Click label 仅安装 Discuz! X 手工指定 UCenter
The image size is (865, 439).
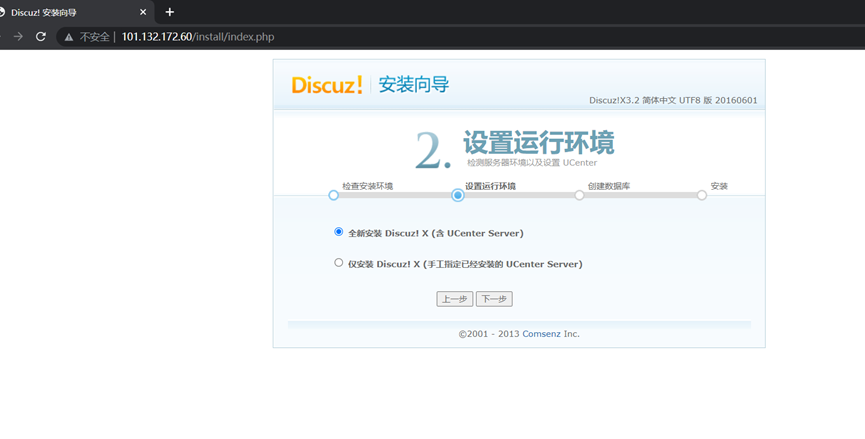tap(465, 264)
